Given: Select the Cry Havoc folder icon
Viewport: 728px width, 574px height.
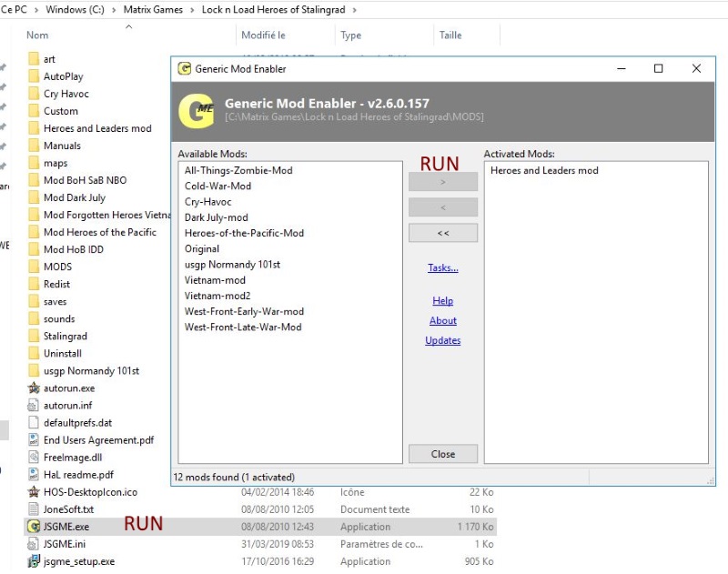Looking at the screenshot, I should tap(34, 94).
